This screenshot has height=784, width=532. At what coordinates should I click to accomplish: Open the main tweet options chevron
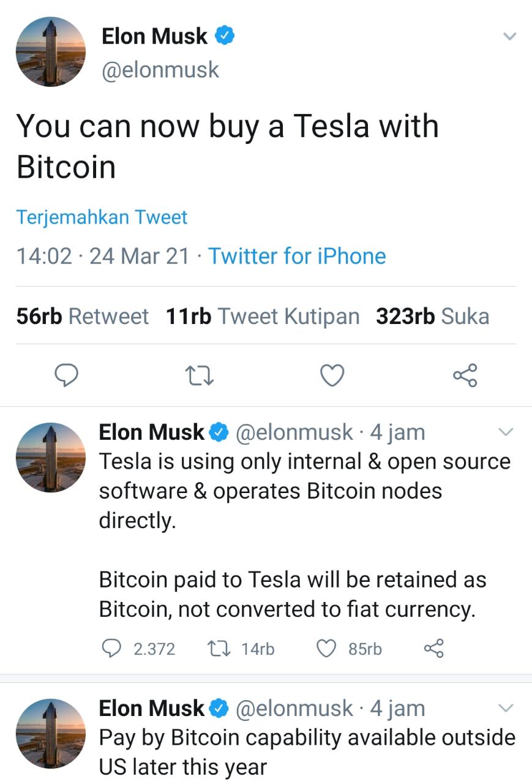[x=509, y=36]
